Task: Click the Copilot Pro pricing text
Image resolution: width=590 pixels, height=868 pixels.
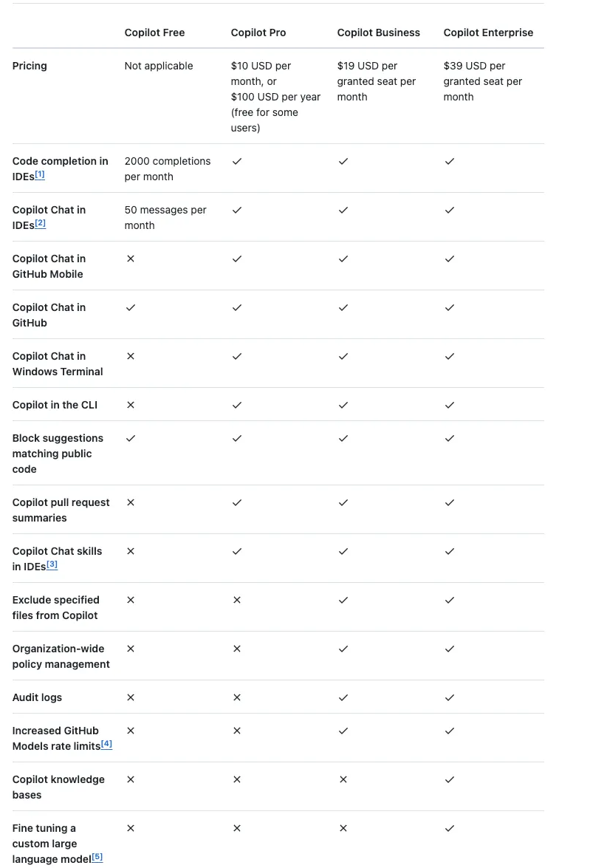Action: click(275, 97)
